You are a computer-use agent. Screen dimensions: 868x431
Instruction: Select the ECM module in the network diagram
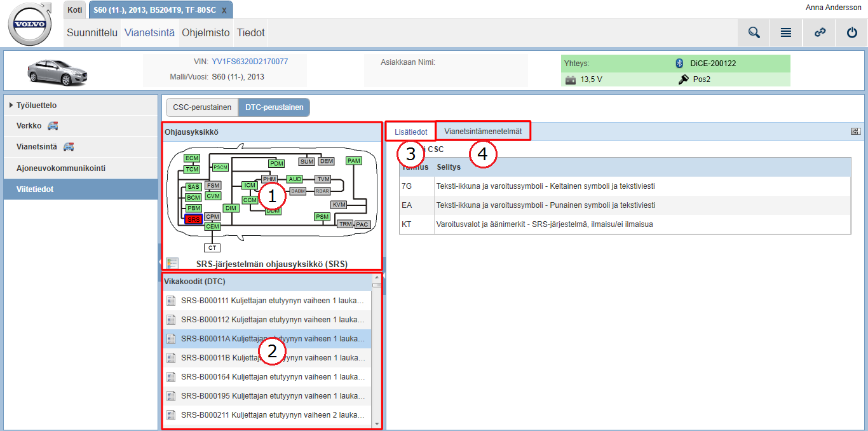pyautogui.click(x=192, y=158)
